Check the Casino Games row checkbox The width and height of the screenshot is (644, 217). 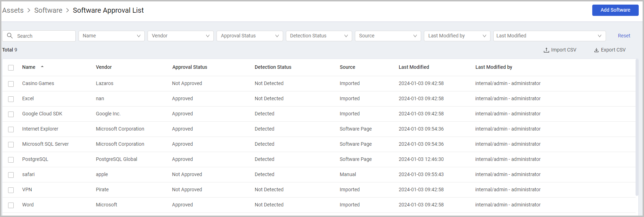(11, 84)
